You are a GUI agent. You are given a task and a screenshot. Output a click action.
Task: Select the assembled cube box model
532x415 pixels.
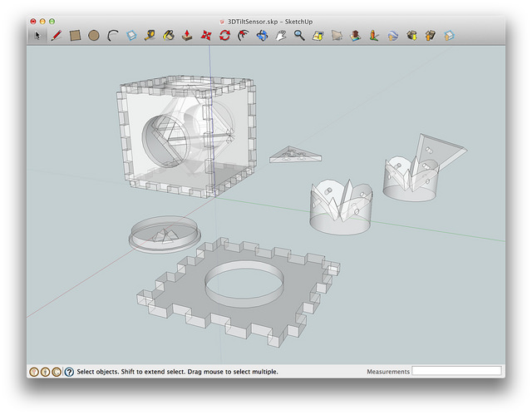[186, 136]
